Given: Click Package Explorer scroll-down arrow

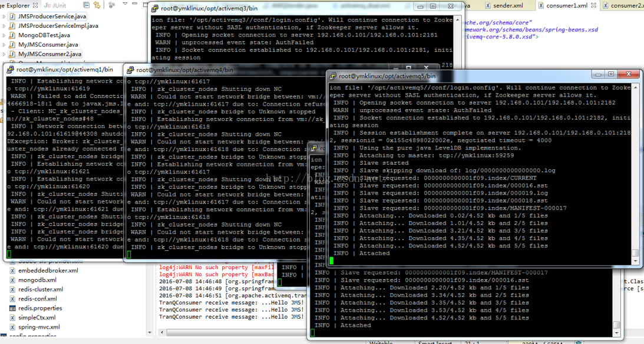Looking at the screenshot, I should coord(150,332).
